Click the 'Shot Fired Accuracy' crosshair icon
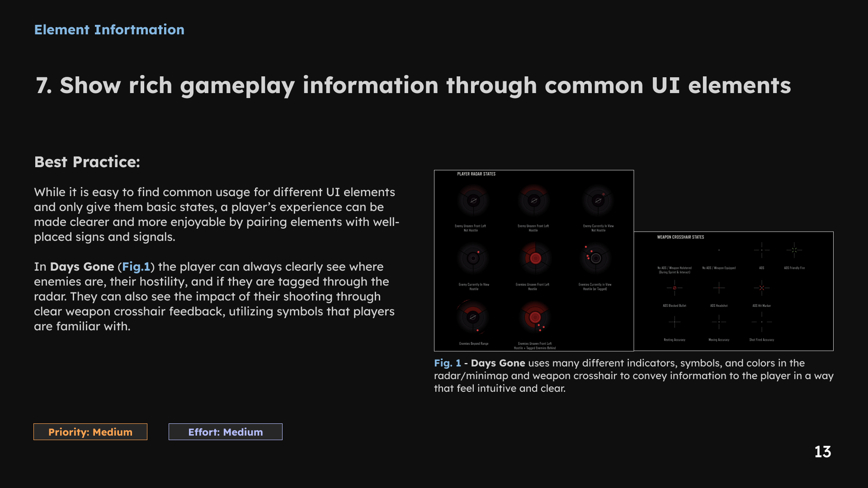The width and height of the screenshot is (868, 488). click(x=762, y=322)
